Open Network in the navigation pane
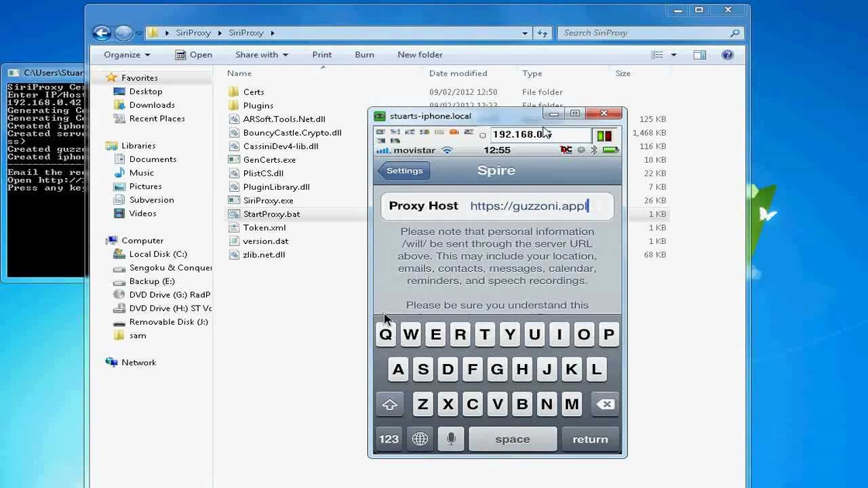868x488 pixels. click(138, 363)
